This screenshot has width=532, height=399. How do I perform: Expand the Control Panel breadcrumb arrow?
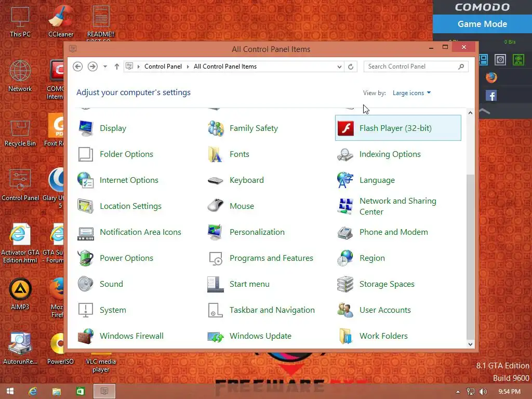tap(188, 66)
